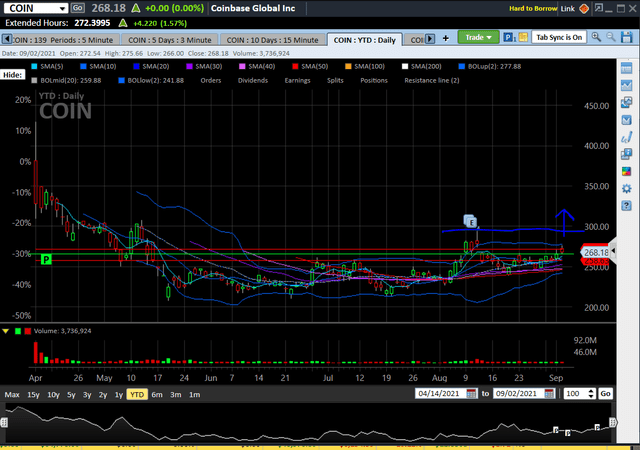Add a new chart tab with plus icon
Screen dimensions: 640x450
click(446, 38)
